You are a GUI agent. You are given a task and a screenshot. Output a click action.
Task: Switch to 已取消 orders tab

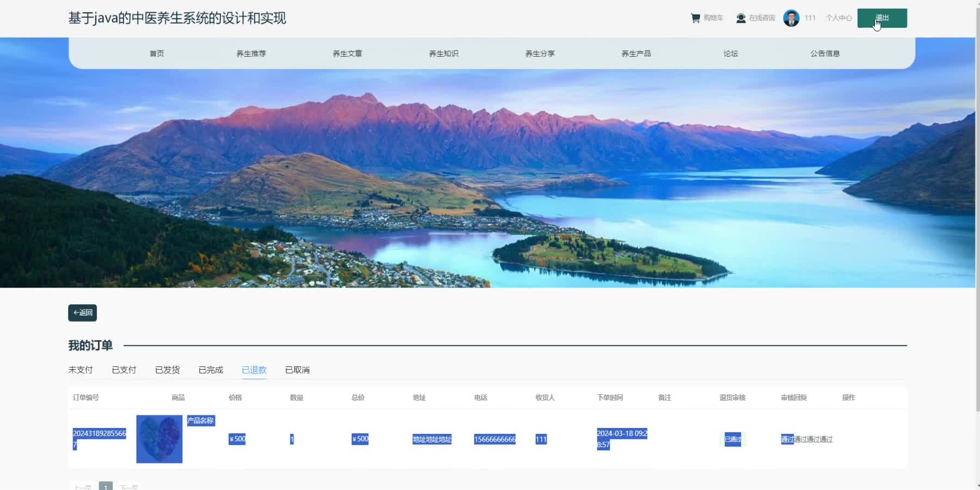(x=297, y=370)
